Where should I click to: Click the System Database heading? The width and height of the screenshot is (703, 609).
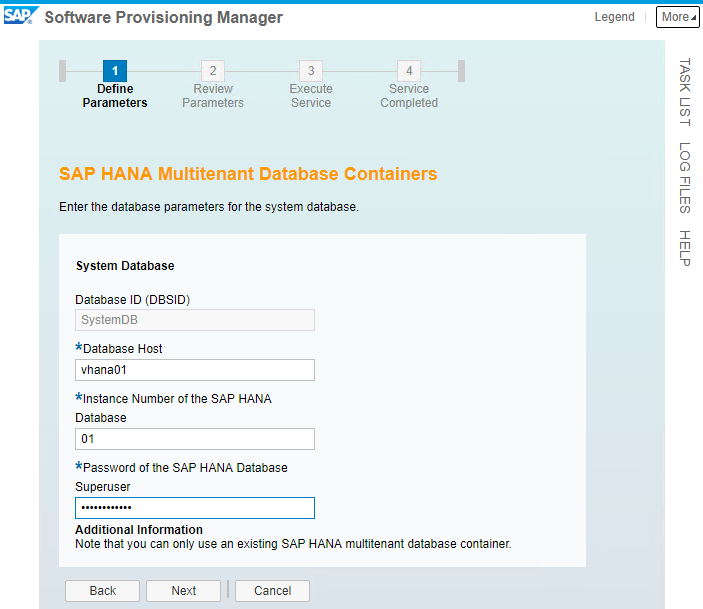(x=125, y=265)
